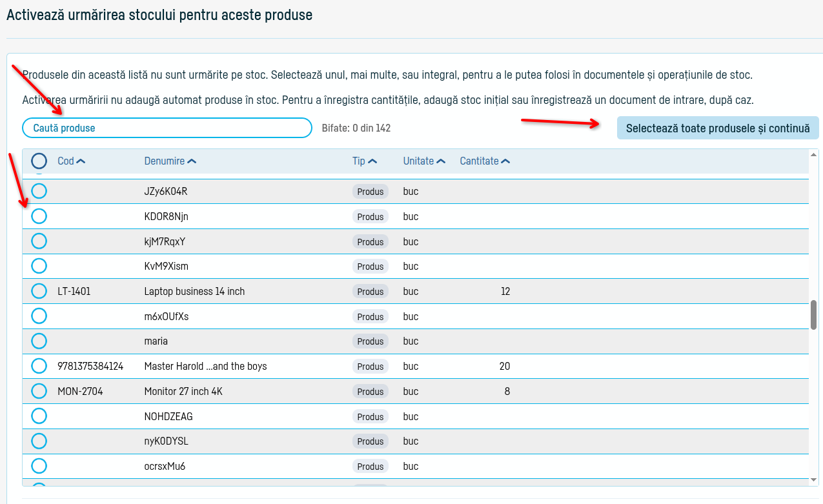Open the Monitor 27 inch 4K product name
The width and height of the screenshot is (823, 504).
(x=183, y=391)
